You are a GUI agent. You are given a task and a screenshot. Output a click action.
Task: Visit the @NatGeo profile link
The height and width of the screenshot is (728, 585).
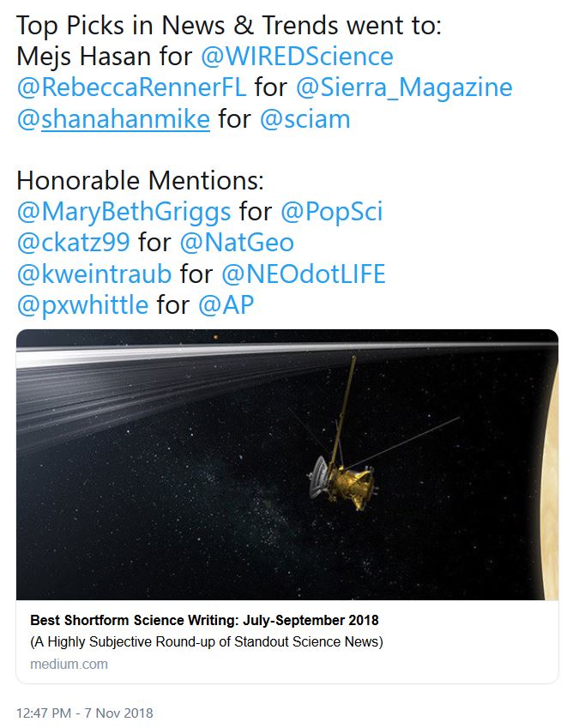pyautogui.click(x=237, y=243)
